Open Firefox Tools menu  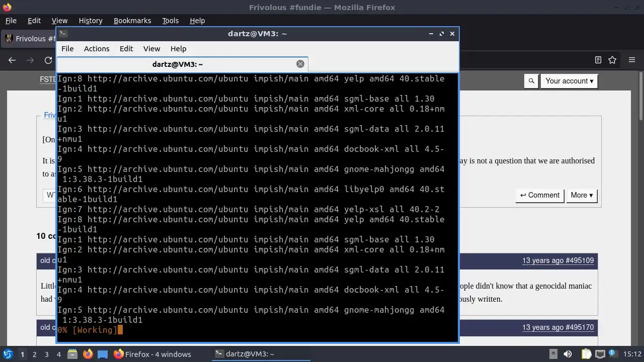pos(170,21)
